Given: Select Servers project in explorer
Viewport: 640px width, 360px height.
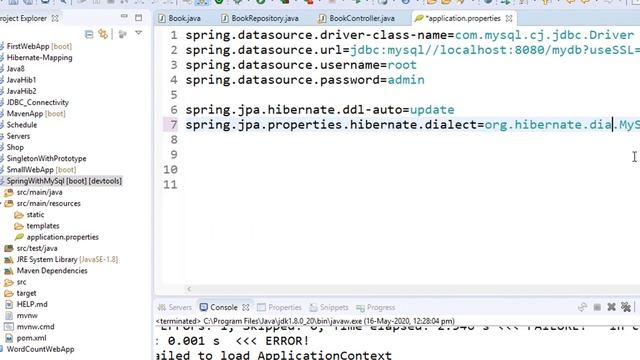Looking at the screenshot, I should pos(18,136).
